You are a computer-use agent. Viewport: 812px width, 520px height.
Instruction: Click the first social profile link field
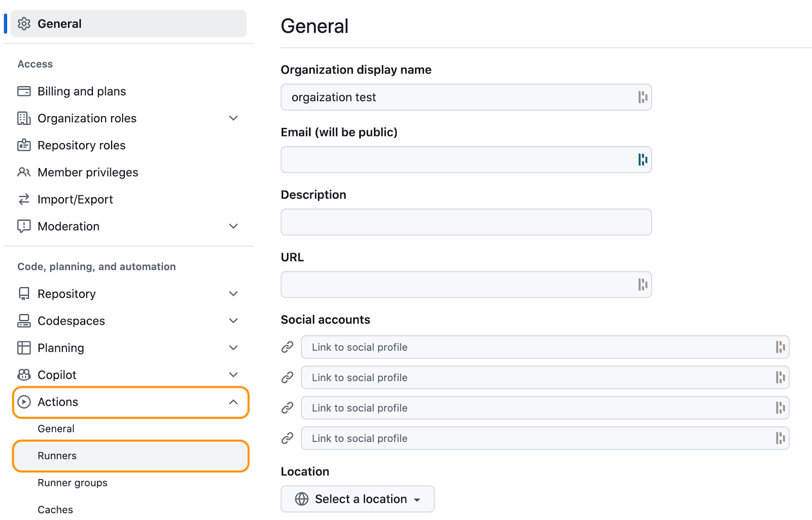tap(538, 348)
